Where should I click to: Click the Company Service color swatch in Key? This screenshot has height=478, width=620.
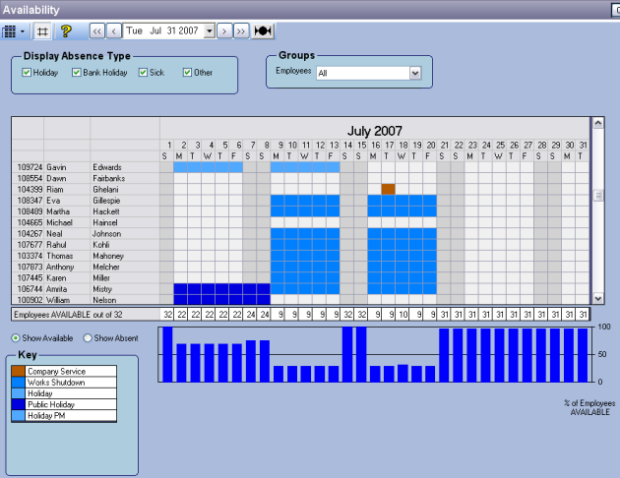pos(20,372)
